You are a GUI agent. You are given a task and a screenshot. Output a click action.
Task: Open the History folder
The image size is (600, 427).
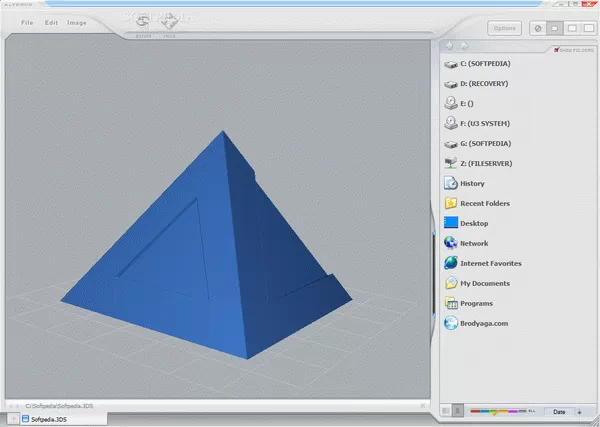(472, 183)
